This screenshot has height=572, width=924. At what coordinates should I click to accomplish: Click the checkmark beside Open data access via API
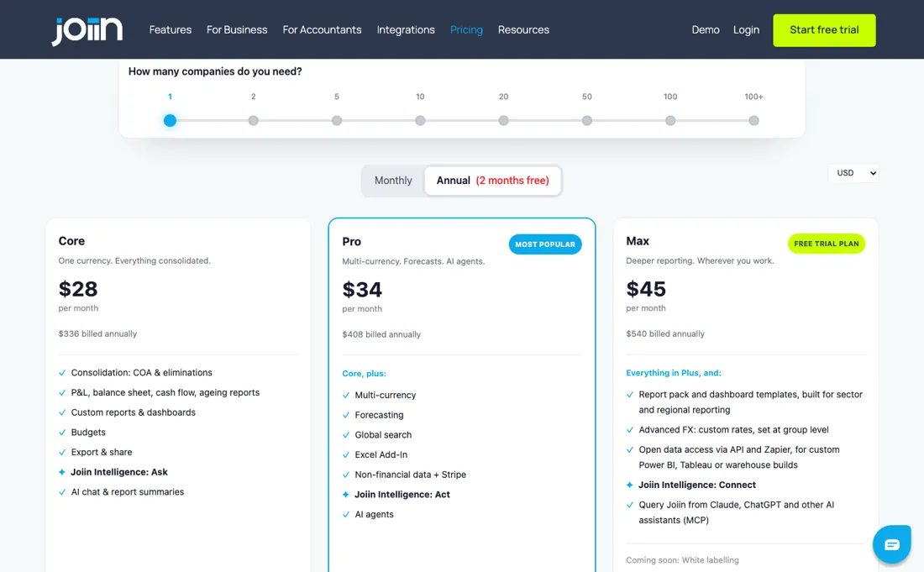[x=629, y=449]
